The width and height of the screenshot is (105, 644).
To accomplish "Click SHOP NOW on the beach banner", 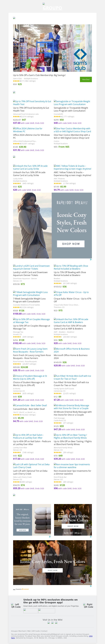I will click(71, 243).
